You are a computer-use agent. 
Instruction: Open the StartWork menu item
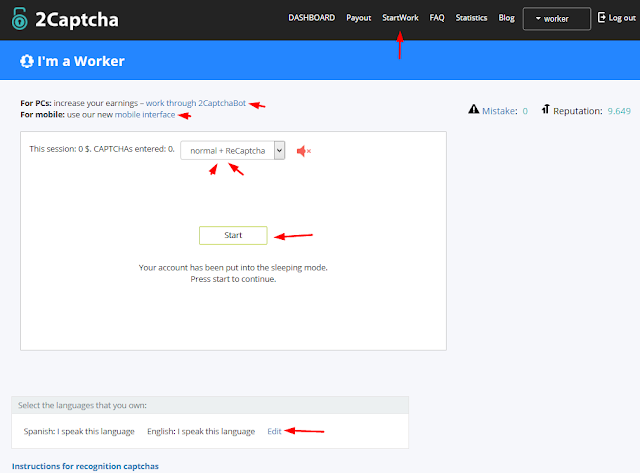tap(400, 18)
